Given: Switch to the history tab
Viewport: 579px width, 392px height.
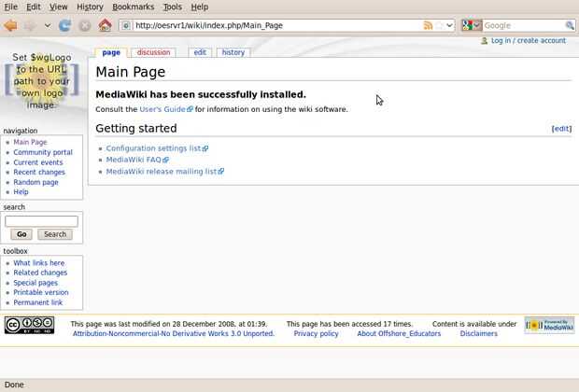Looking at the screenshot, I should point(233,52).
